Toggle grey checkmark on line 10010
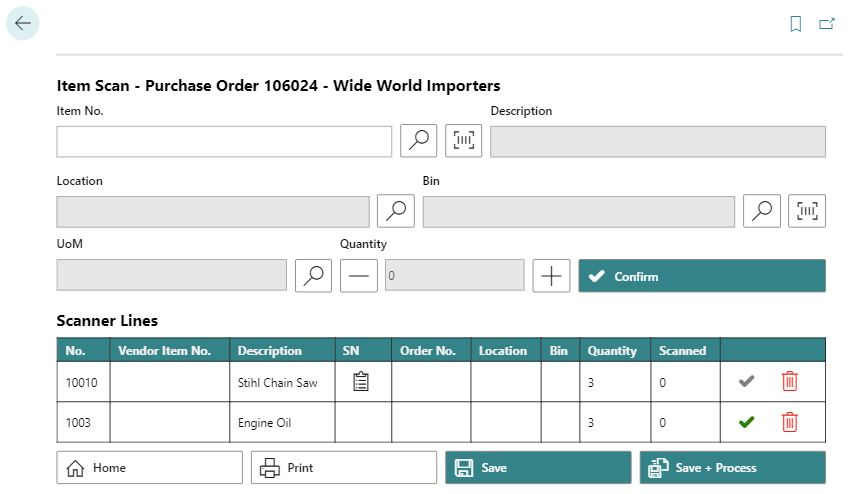 click(746, 381)
